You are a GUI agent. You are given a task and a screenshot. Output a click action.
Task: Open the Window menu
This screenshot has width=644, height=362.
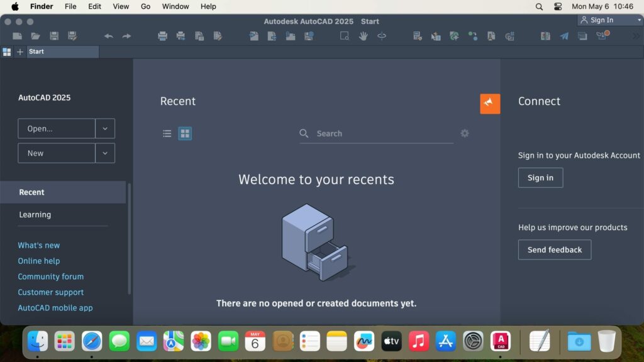(175, 6)
